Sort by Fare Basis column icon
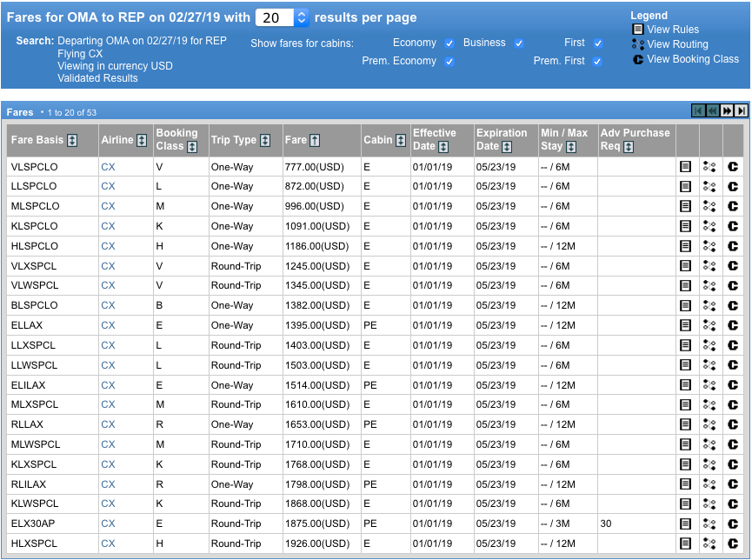The width and height of the screenshot is (752, 560). click(72, 141)
